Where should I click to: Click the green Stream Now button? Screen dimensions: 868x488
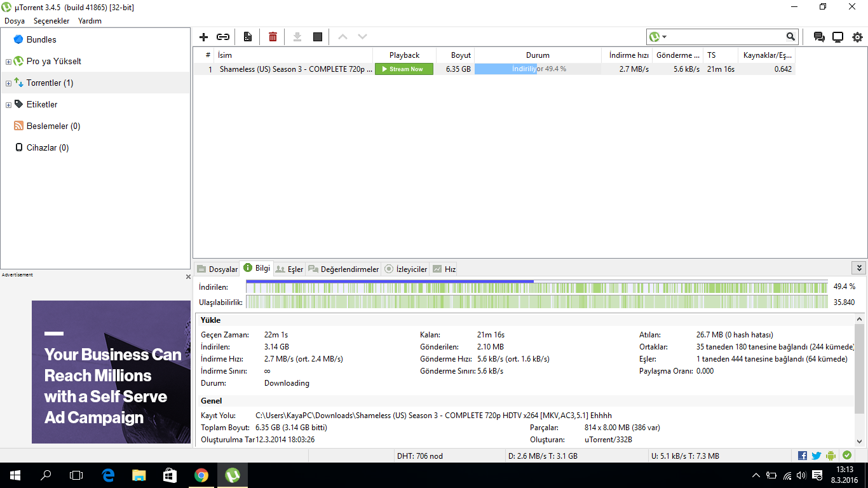404,69
